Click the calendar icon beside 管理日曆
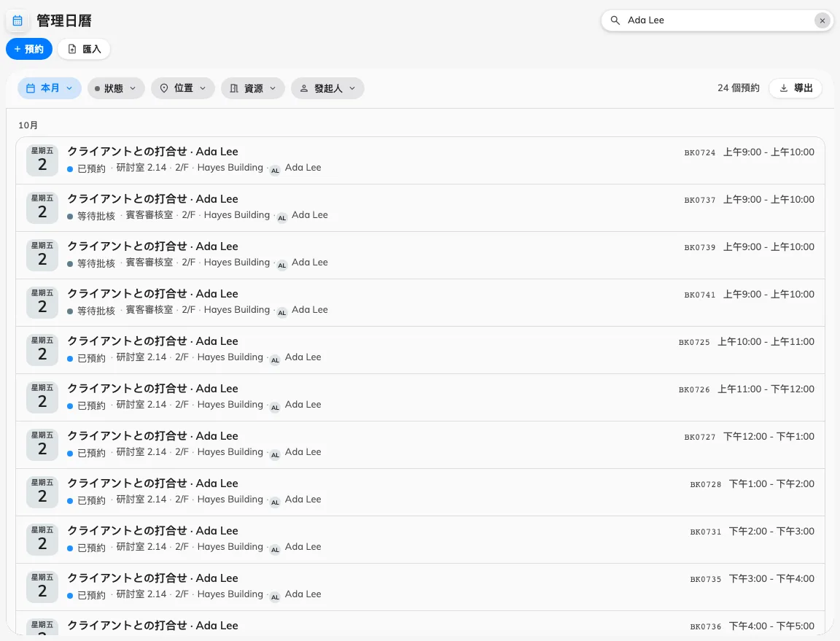Screen dimensions: 840x641 [17, 20]
